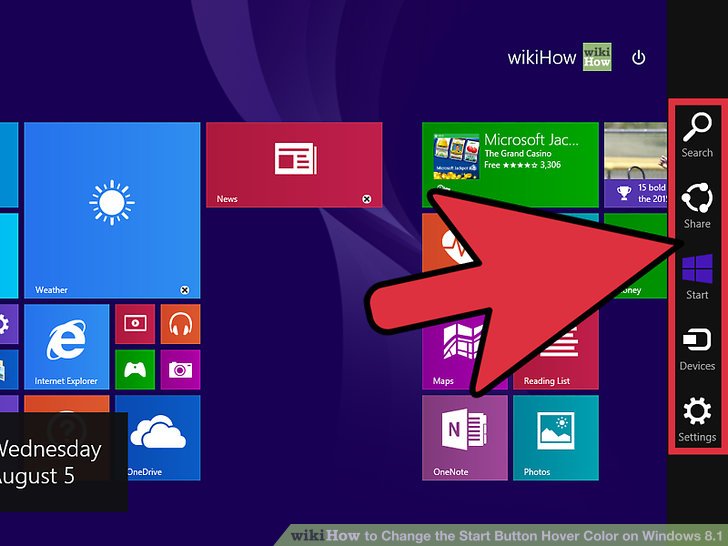This screenshot has width=728, height=546.
Task: Click the partially visible settings gear tile
Action: [9, 324]
